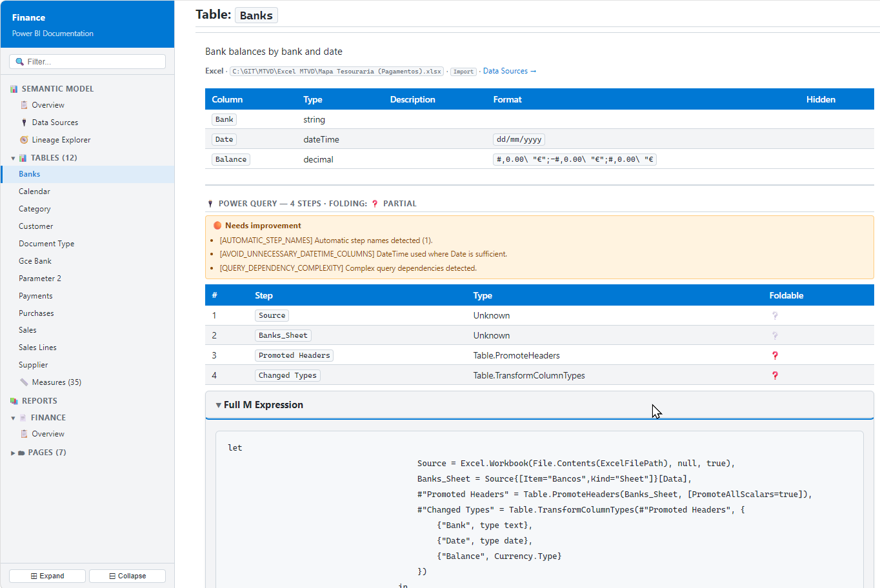The height and width of the screenshot is (588, 880).
Task: Collapse the Finance report tree node
Action: point(13,418)
